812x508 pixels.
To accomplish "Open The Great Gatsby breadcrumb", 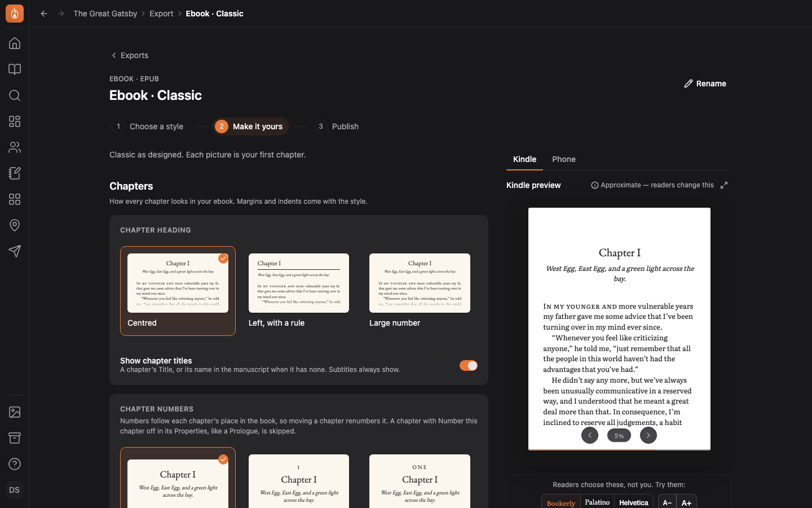I will [105, 14].
